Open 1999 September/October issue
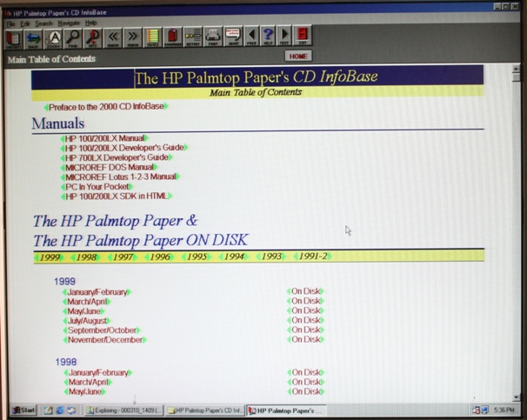 [102, 330]
